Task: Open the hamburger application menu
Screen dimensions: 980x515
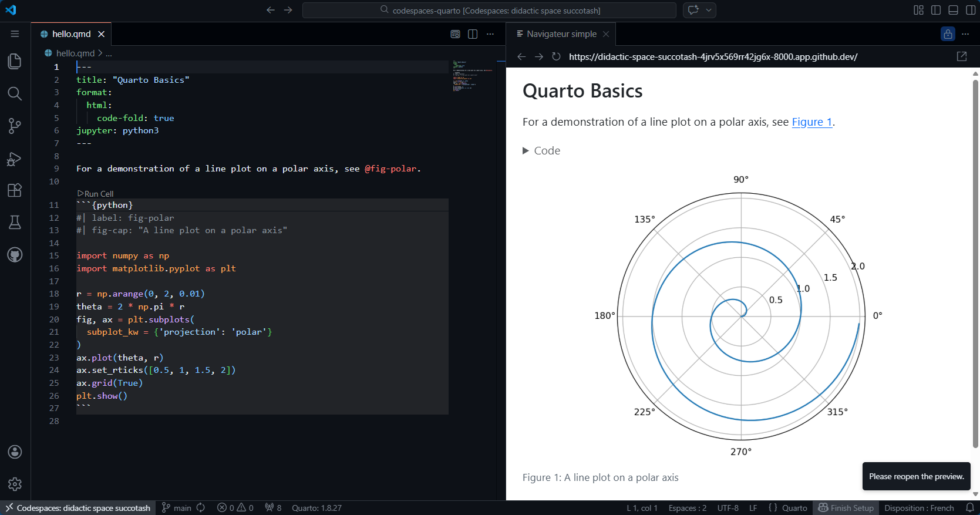Action: [x=15, y=34]
